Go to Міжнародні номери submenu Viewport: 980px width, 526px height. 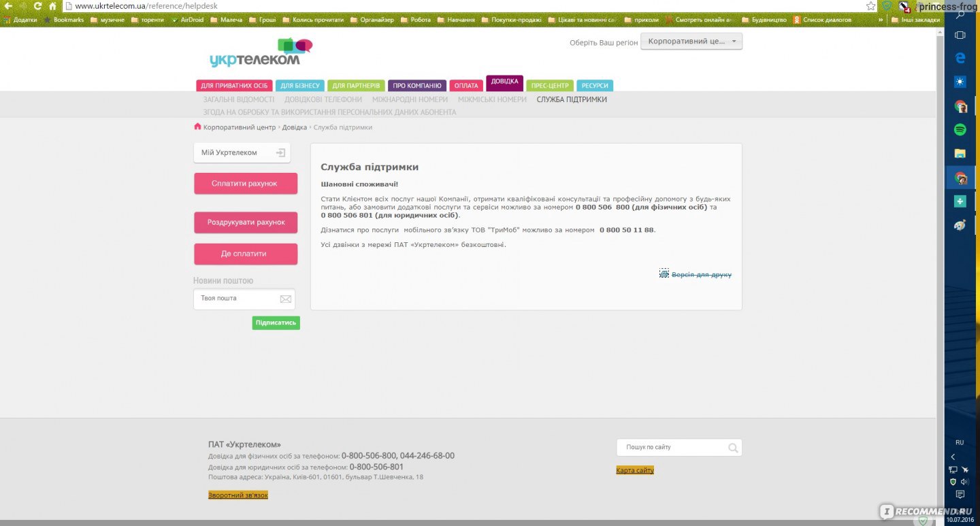(410, 99)
